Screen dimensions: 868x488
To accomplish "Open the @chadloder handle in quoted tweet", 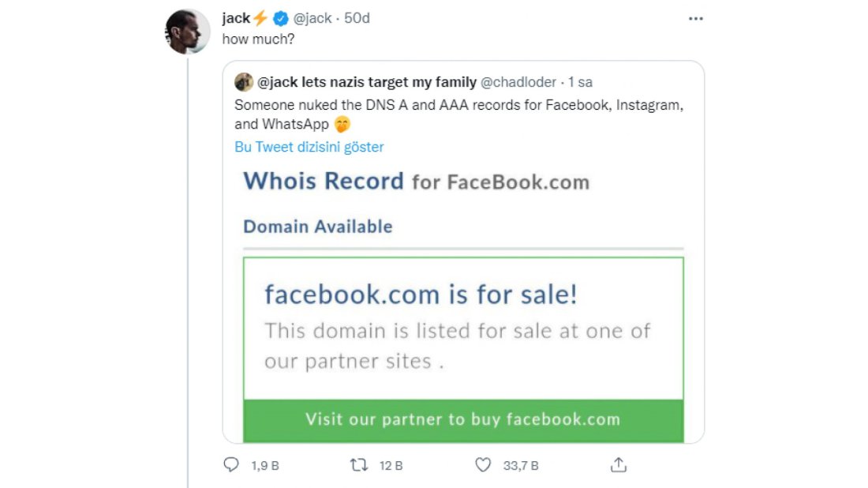I will click(519, 82).
